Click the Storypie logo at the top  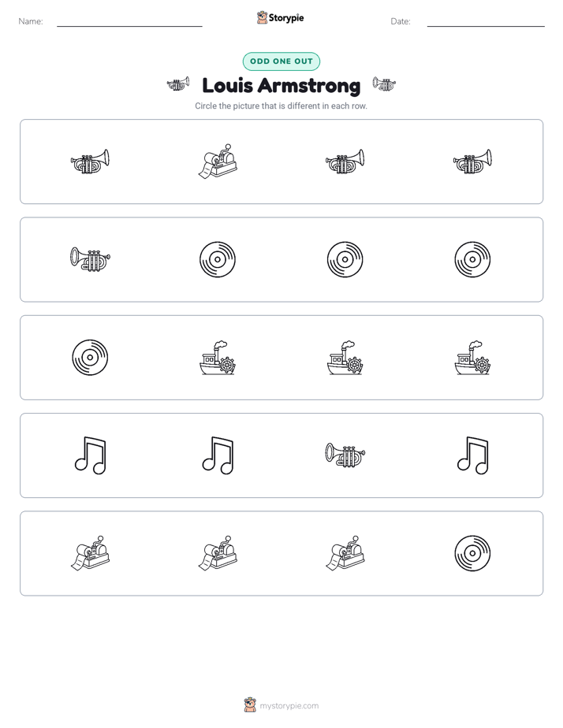pyautogui.click(x=281, y=17)
